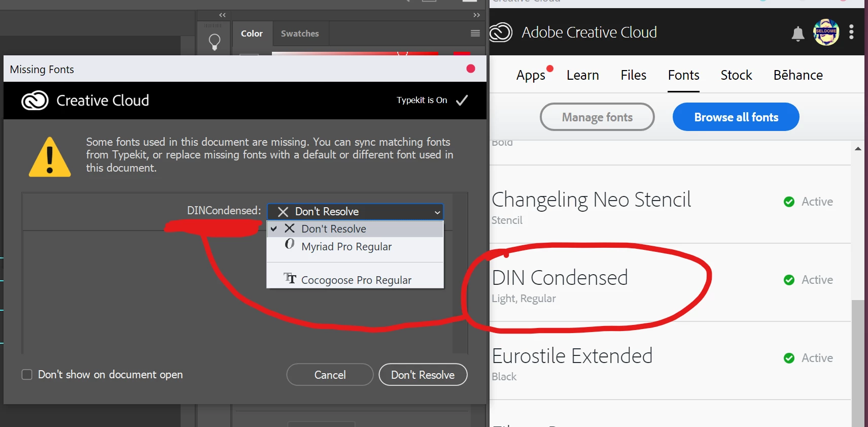Click the green Active check for DIN Condensed
This screenshot has width=868, height=427.
[x=789, y=280]
